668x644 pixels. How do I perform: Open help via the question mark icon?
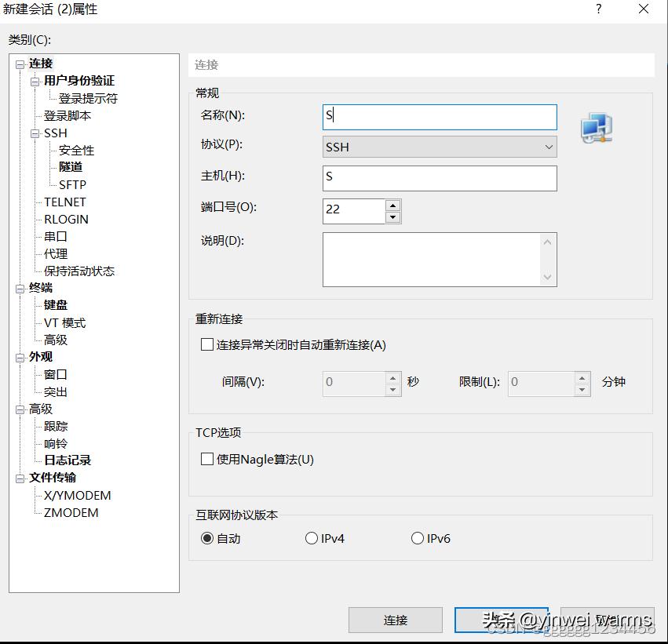(599, 9)
